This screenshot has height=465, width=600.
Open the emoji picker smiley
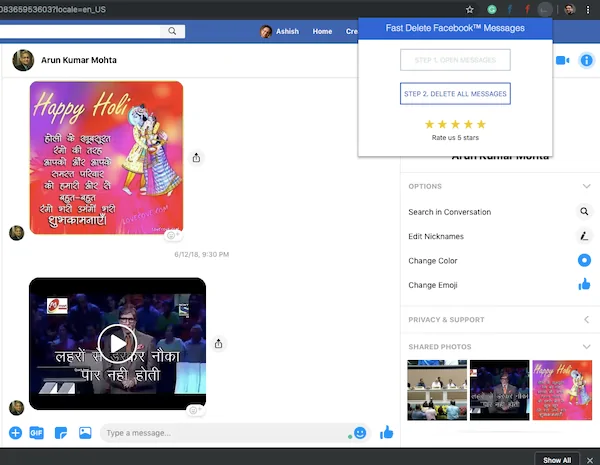360,433
